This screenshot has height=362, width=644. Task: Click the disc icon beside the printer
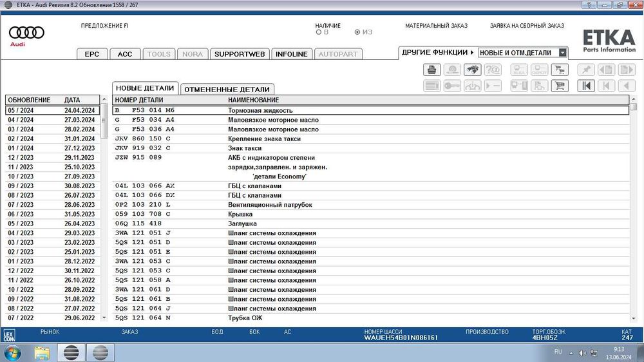[452, 70]
